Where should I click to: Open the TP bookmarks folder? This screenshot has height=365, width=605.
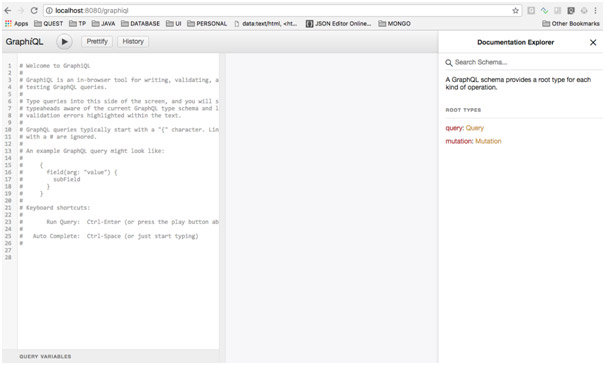click(x=78, y=24)
